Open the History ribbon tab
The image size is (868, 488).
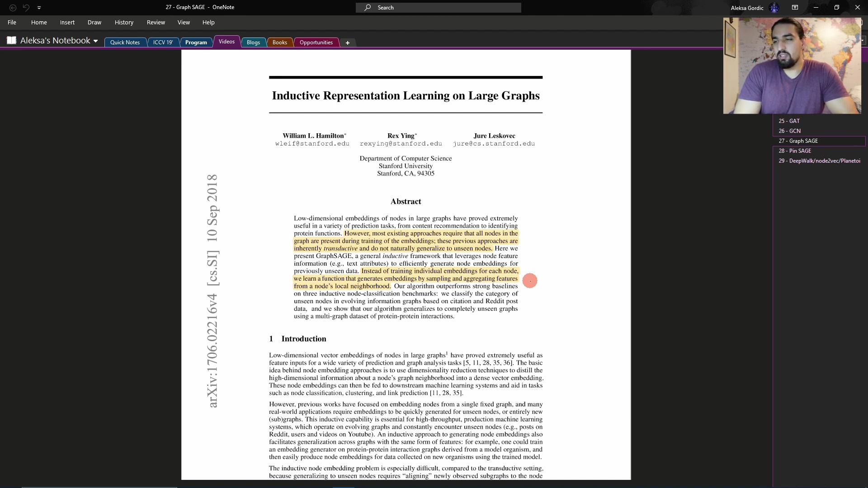point(124,22)
